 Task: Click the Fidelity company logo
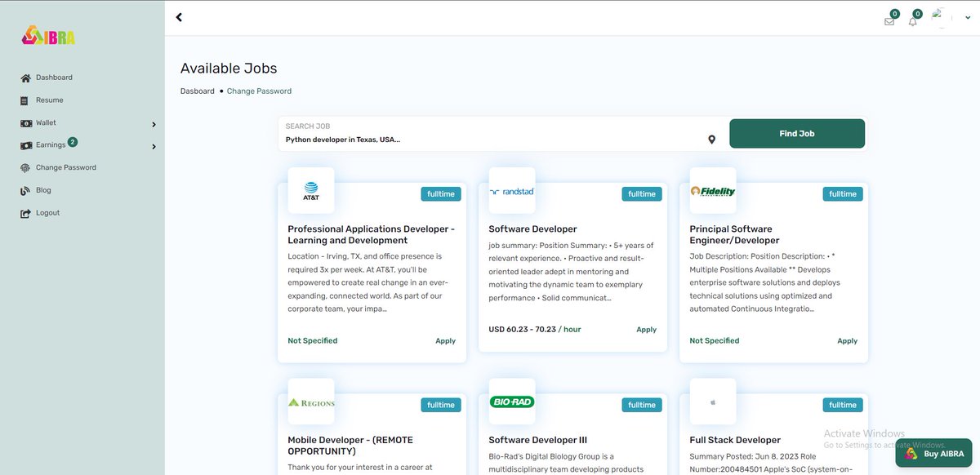pyautogui.click(x=713, y=190)
